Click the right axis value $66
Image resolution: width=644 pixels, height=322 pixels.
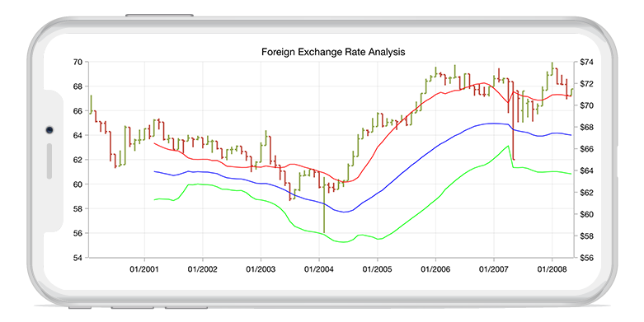pyautogui.click(x=586, y=149)
